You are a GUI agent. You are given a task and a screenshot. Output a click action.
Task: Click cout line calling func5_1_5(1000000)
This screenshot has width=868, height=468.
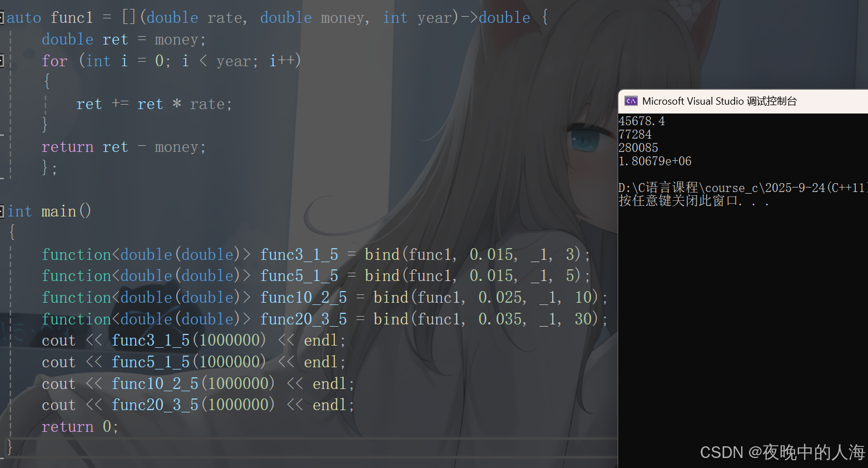point(194,362)
